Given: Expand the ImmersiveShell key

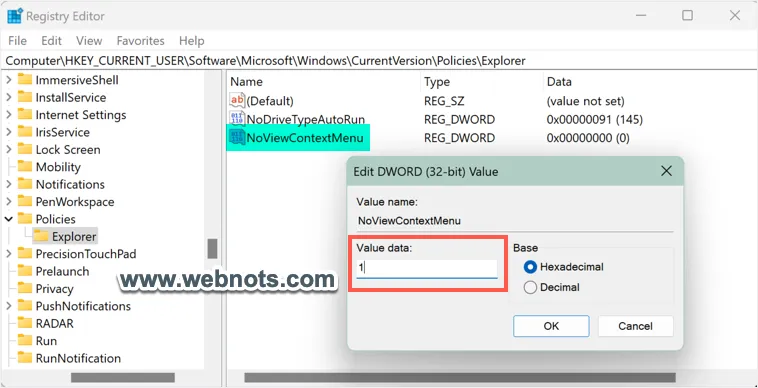Looking at the screenshot, I should [x=9, y=80].
